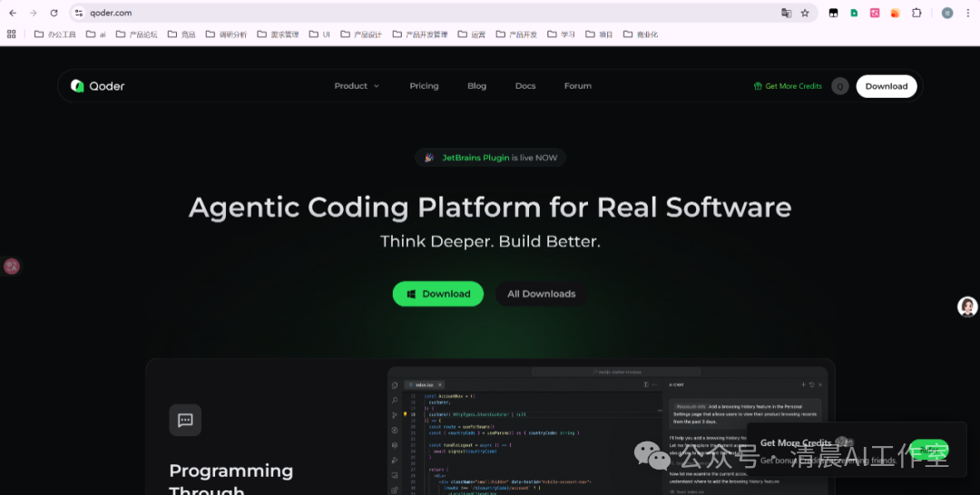Open the Chrome apps grid icon

pyautogui.click(x=12, y=34)
